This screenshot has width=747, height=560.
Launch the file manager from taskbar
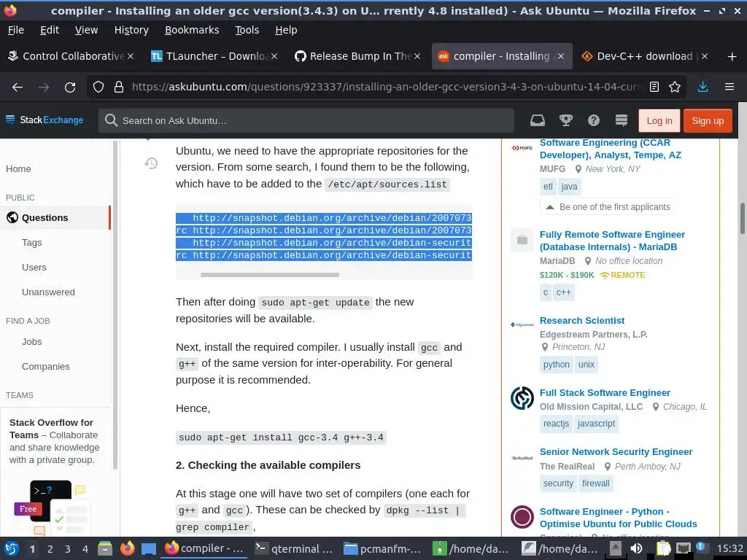point(105,548)
